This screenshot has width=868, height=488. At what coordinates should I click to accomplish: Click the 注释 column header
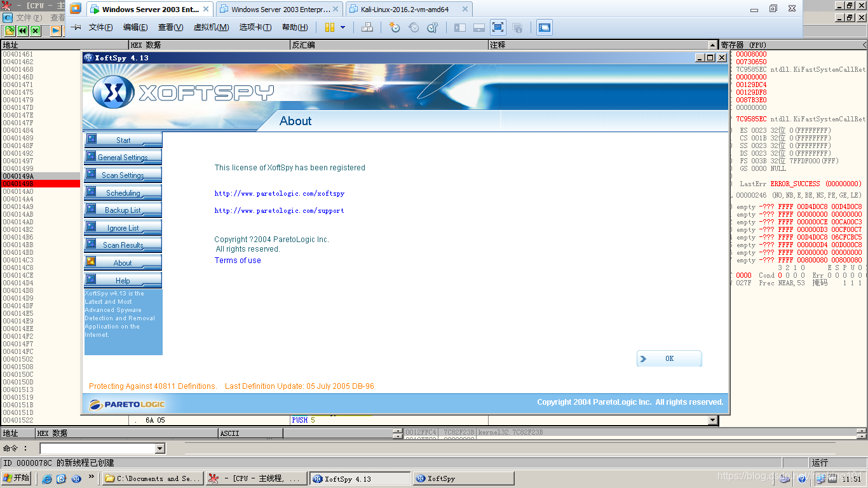click(599, 45)
